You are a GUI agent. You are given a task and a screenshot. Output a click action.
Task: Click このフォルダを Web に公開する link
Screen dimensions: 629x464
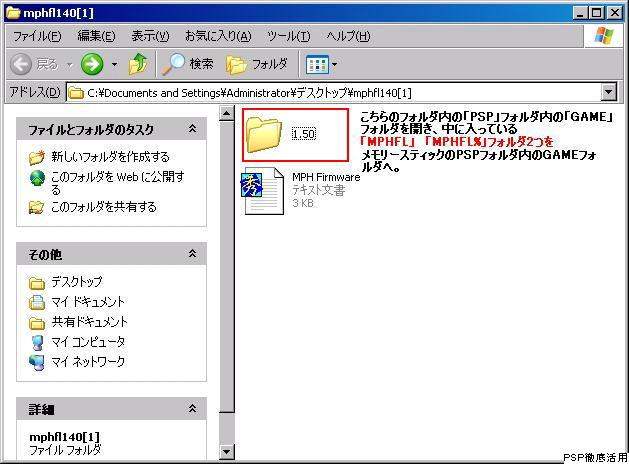118,183
